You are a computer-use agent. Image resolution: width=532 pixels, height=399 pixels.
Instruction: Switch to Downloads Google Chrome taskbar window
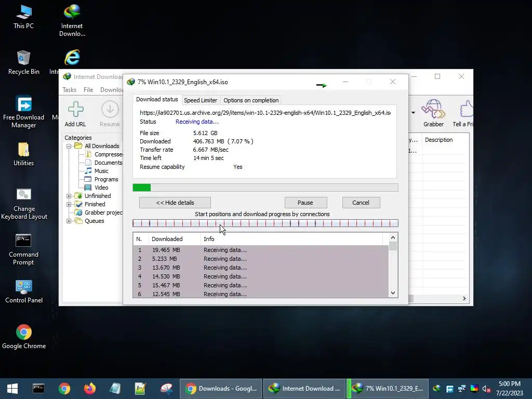pyautogui.click(x=221, y=389)
